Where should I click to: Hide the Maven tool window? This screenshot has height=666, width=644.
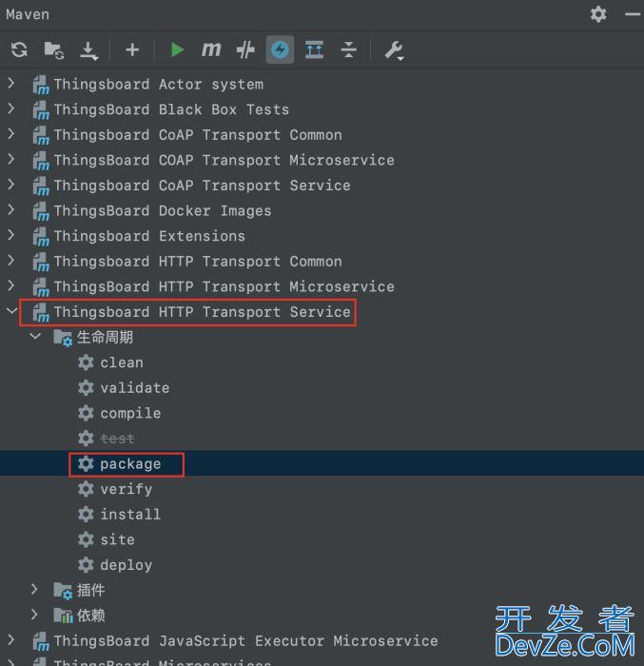pos(633,14)
